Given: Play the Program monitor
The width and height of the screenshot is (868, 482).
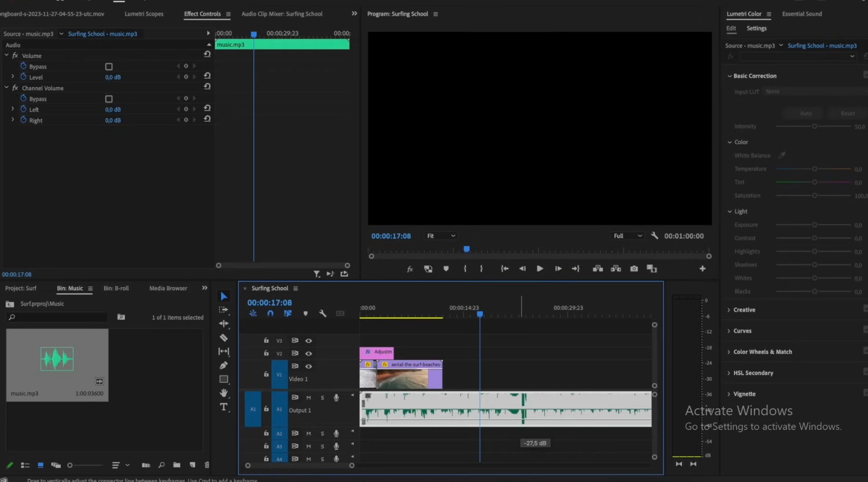Looking at the screenshot, I should pos(540,269).
